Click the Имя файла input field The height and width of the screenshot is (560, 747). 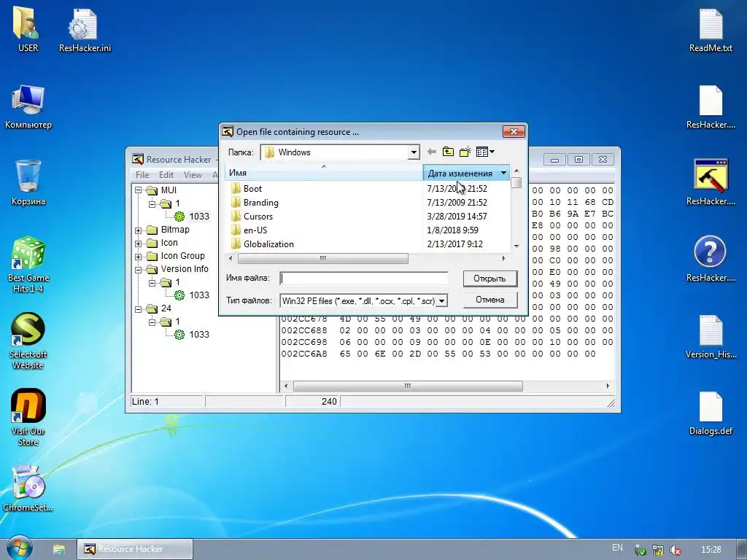364,278
